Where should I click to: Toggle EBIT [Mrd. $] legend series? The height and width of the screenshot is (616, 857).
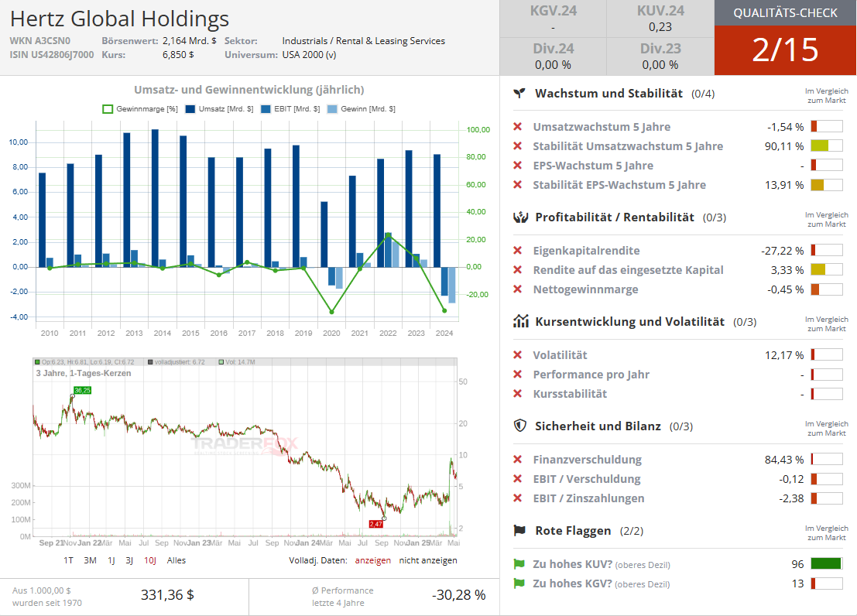[291, 109]
